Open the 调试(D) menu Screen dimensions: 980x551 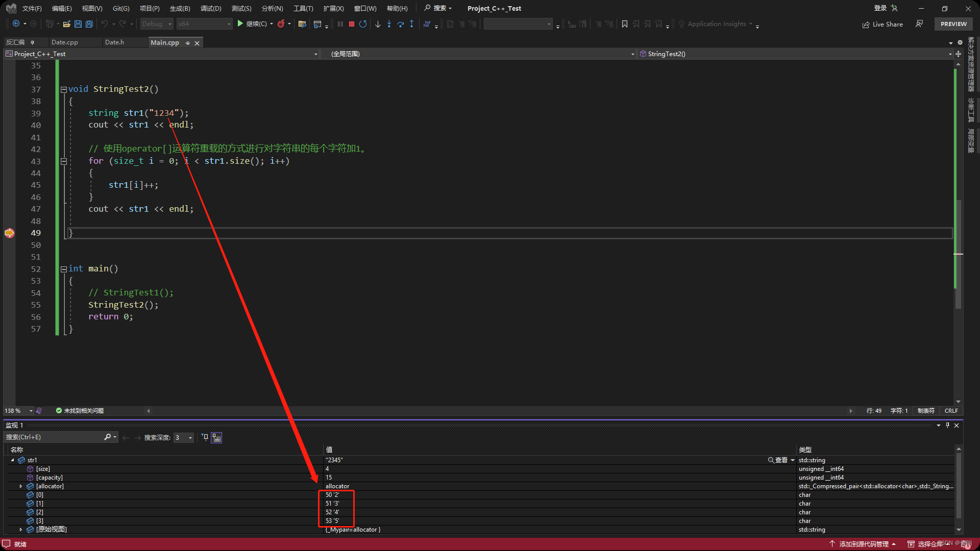tap(210, 8)
